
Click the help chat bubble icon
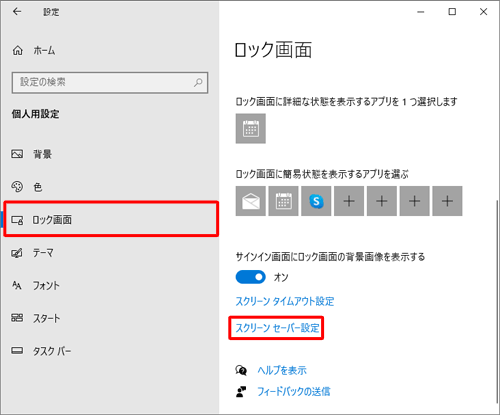point(241,370)
